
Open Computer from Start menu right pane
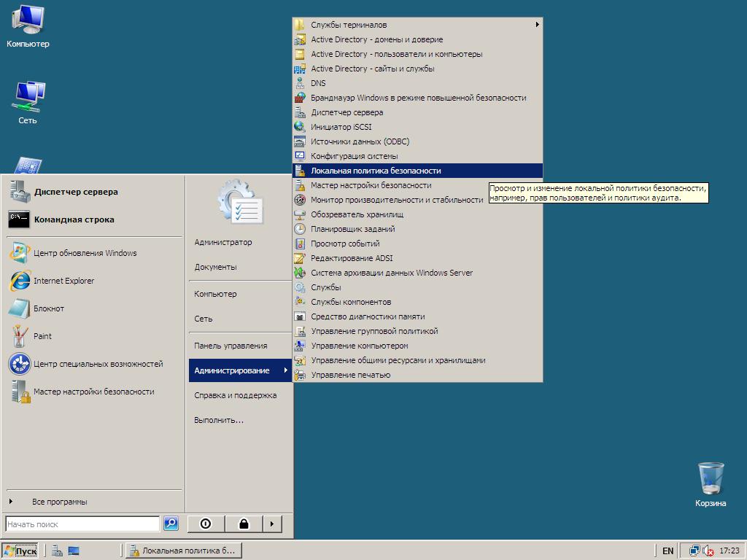coord(215,294)
